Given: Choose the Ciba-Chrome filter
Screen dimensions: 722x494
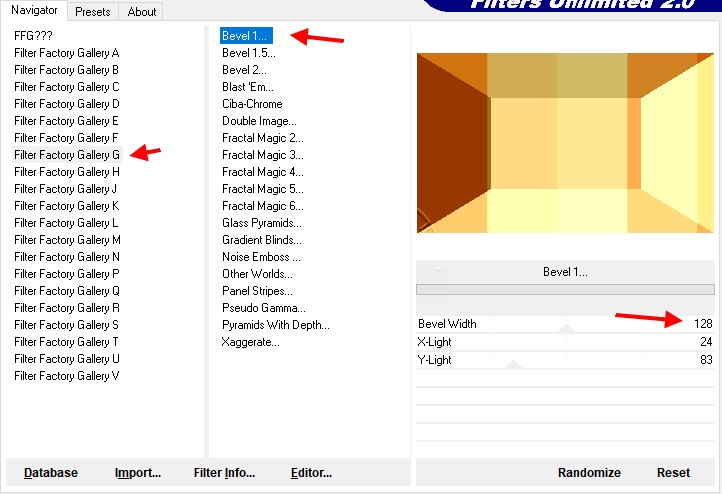Looking at the screenshot, I should point(252,104).
